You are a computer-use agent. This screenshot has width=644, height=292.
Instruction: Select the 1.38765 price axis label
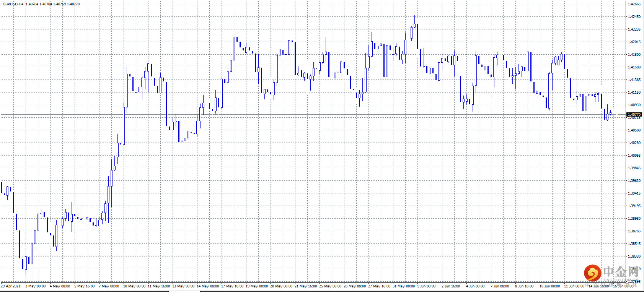(x=634, y=231)
